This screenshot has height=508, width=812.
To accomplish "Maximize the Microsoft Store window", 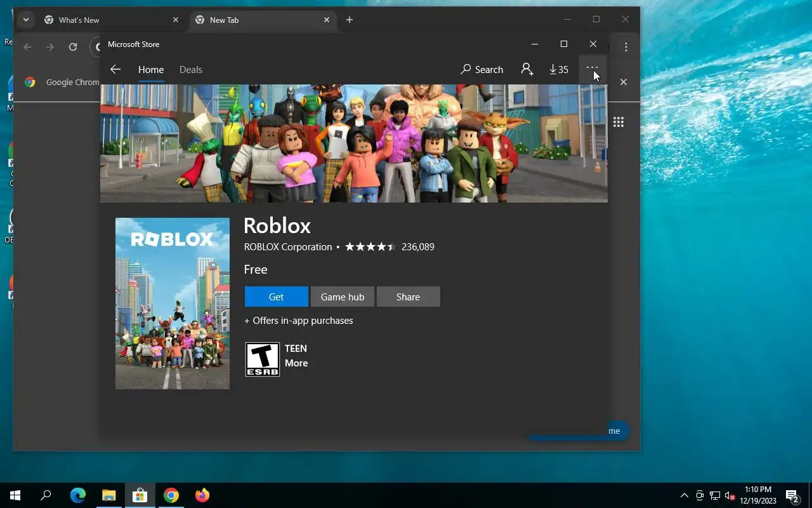I will pos(564,44).
